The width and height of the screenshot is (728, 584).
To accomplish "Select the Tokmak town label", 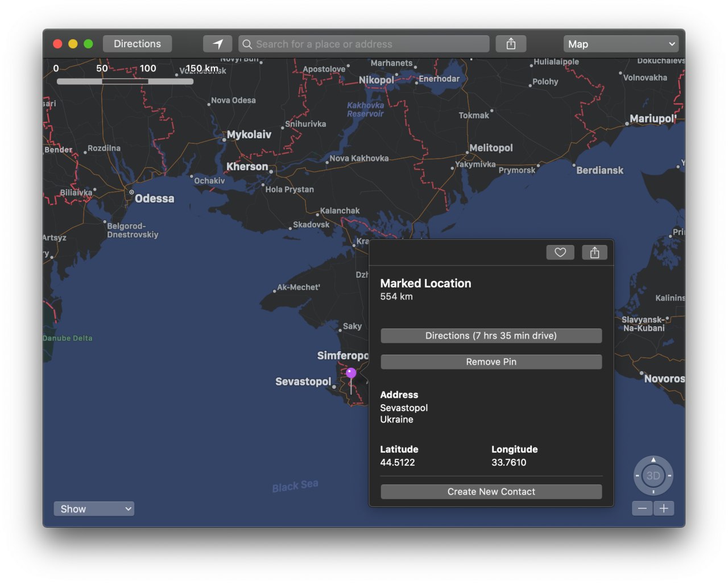I will 474,116.
